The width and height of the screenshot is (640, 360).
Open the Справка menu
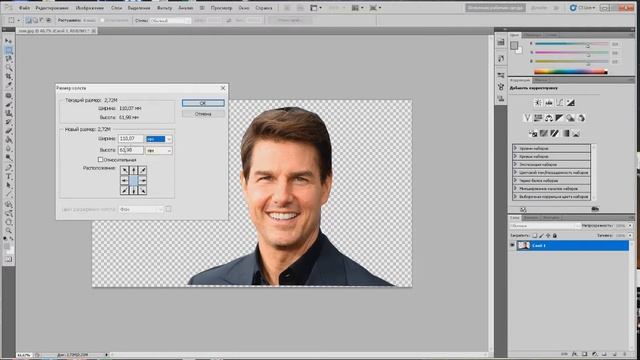click(x=264, y=8)
